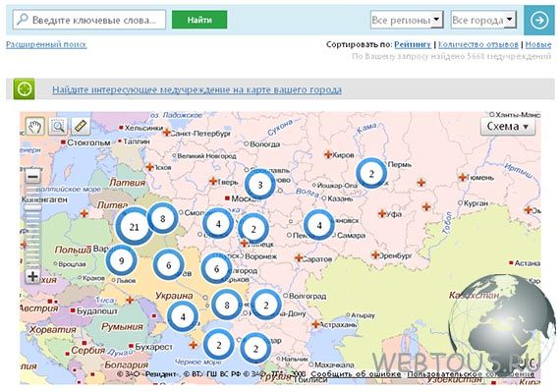Open the cluster marker showing 21
The image size is (560, 392).
pos(134,227)
